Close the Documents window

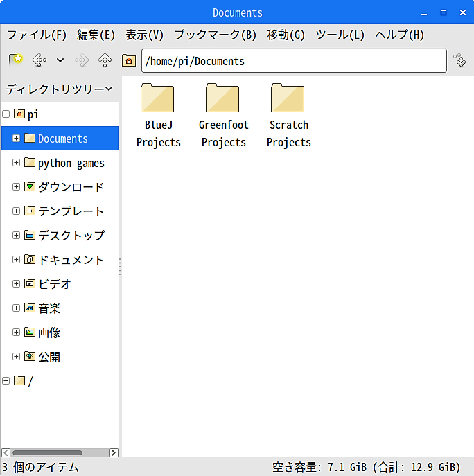click(463, 12)
